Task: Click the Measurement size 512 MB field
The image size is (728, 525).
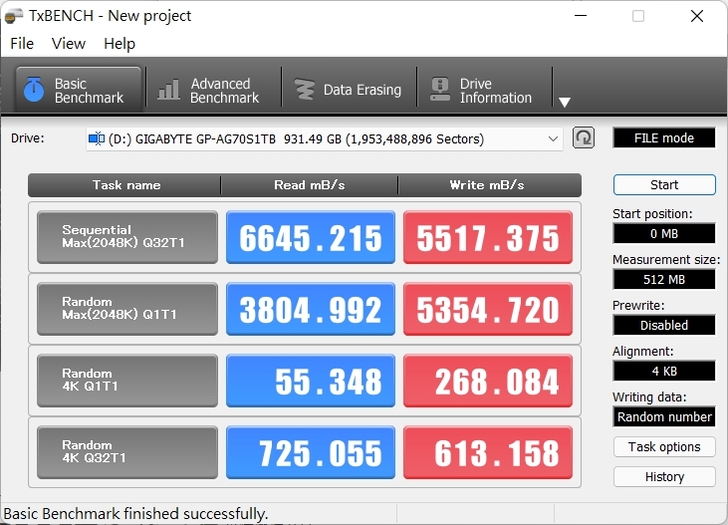Action: pyautogui.click(x=663, y=279)
